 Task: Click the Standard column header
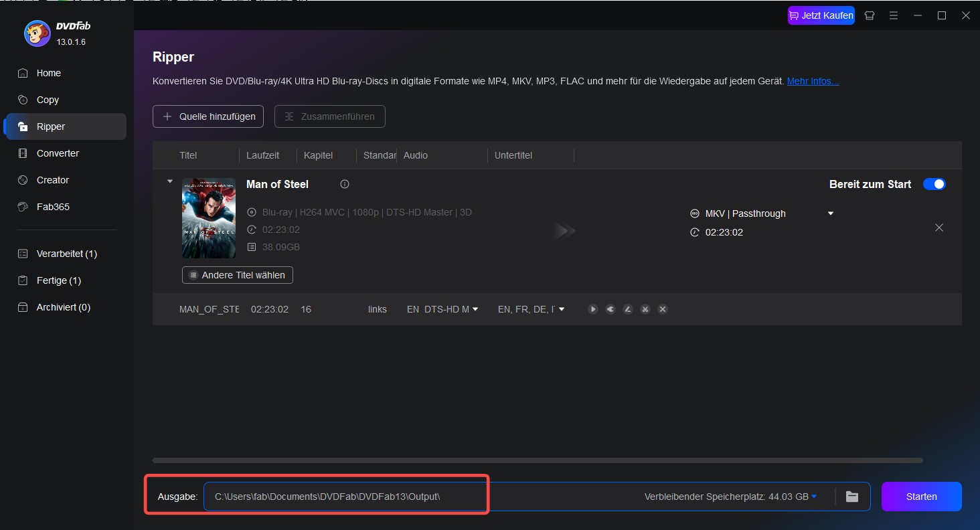(380, 155)
